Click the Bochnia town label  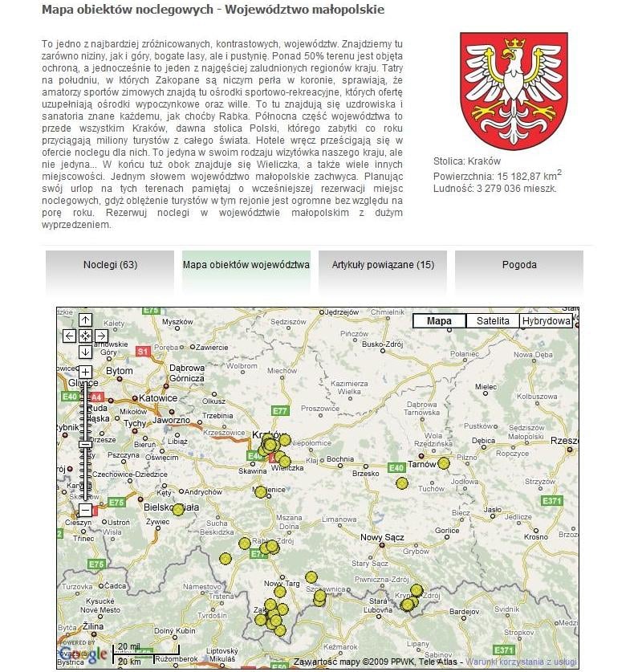(340, 458)
